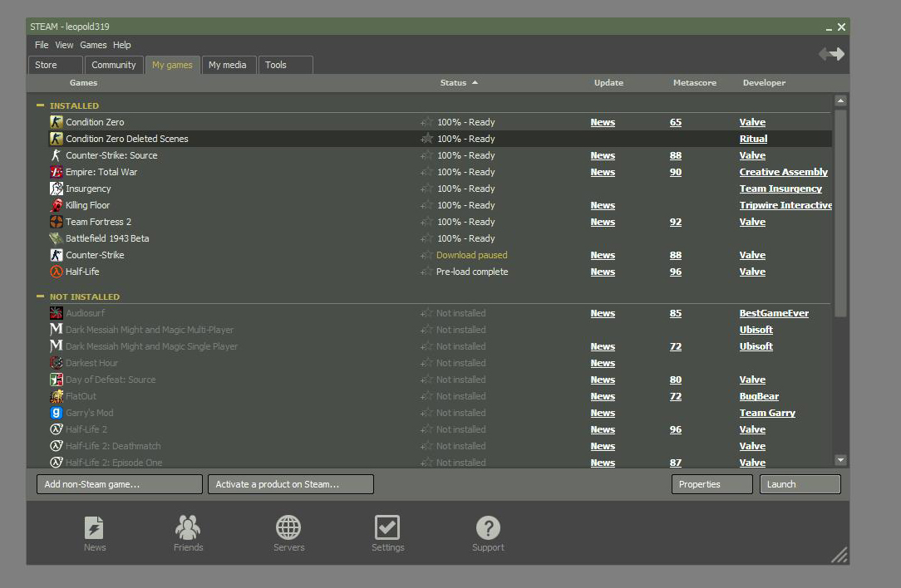This screenshot has width=901, height=588.
Task: Open the Support question mark icon
Action: point(488,527)
